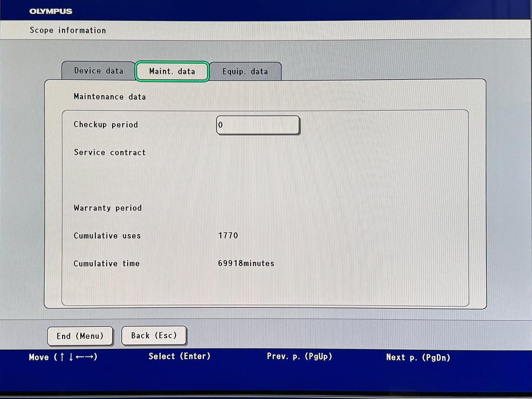Click the OLYMPUS logo
Viewport: 532px width, 399px height.
click(51, 12)
